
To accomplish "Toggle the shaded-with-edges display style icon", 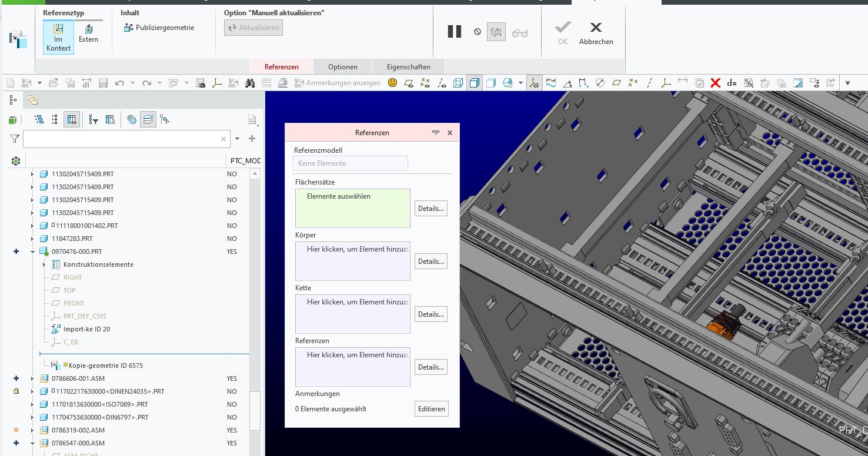I will coord(474,83).
